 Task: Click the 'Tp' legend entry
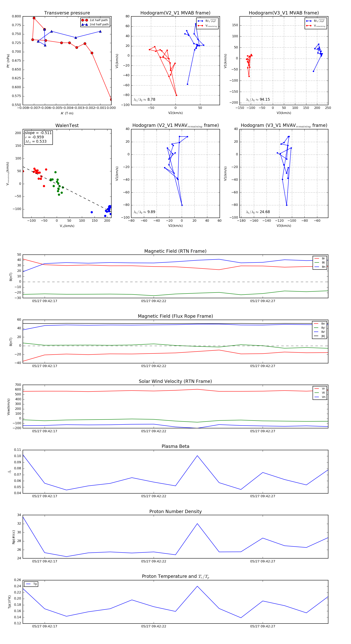coord(31,584)
